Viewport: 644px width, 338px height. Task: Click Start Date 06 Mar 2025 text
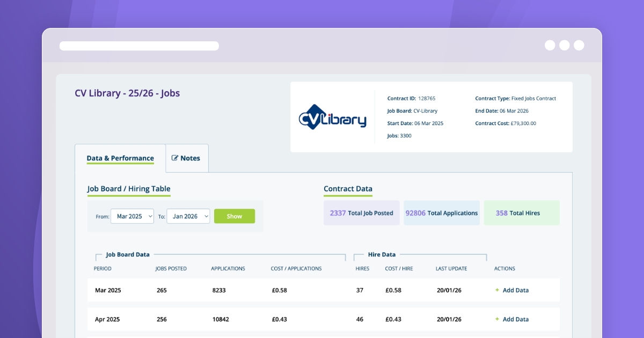415,123
